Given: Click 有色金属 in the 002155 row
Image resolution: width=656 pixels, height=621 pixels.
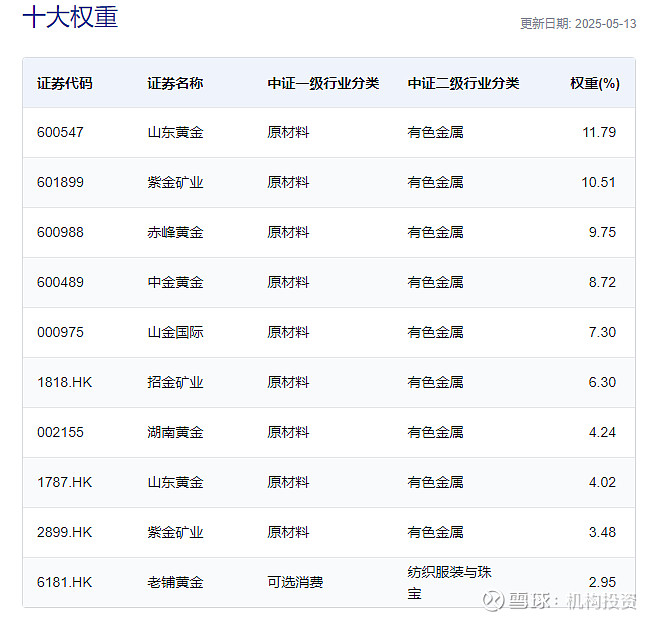Looking at the screenshot, I should coord(436,432).
